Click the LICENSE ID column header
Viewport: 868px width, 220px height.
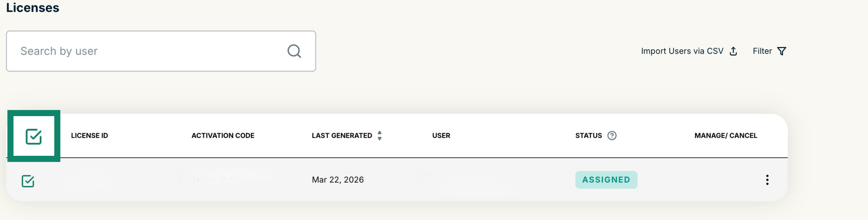click(x=89, y=136)
